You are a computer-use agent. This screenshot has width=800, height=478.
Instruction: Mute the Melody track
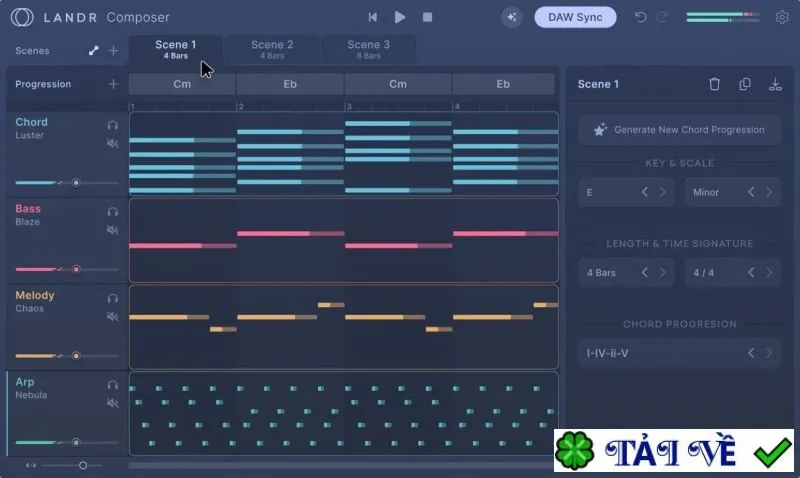(x=113, y=317)
